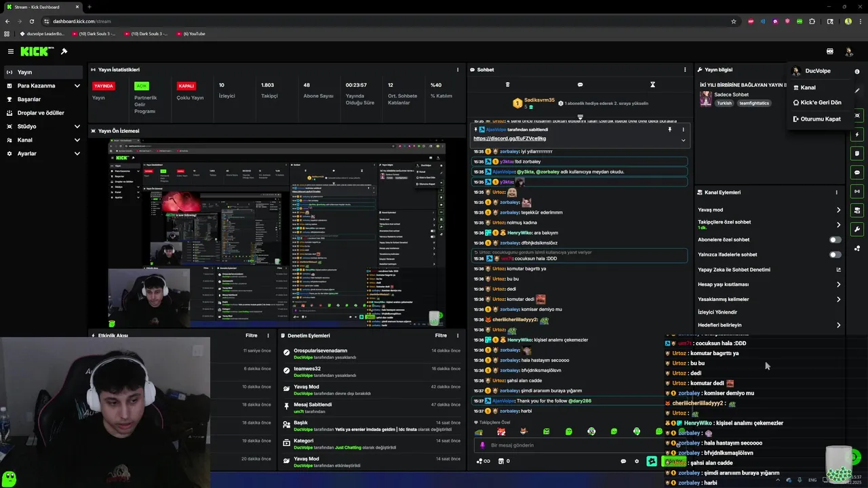Select Droplar ve ödüller in sidebar
Screen dimensions: 868x488
click(x=45, y=113)
